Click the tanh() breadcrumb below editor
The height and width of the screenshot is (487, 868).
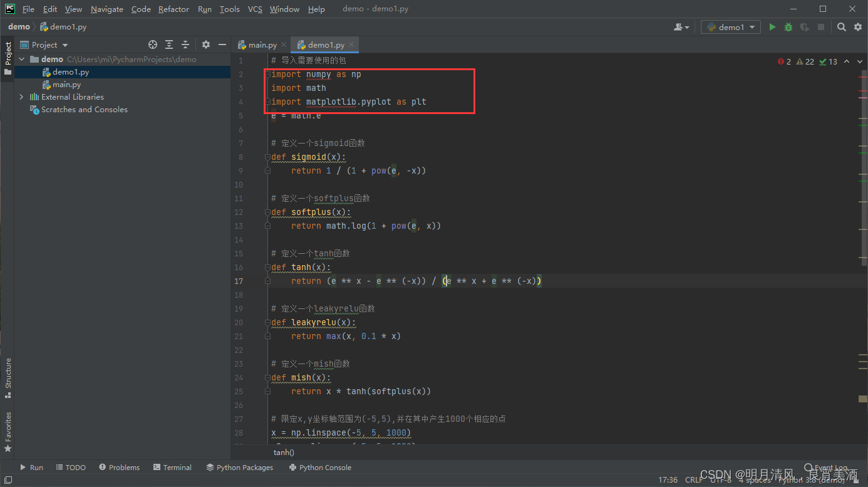click(284, 452)
